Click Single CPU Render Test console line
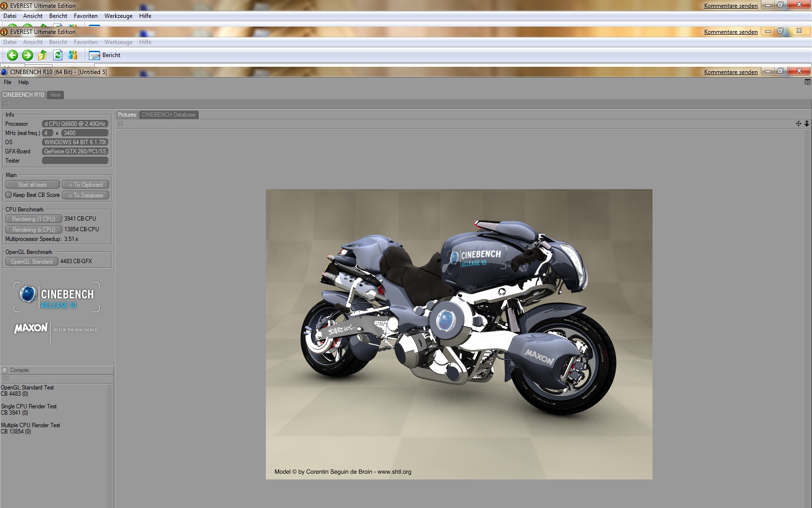The height and width of the screenshot is (508, 812). click(29, 406)
